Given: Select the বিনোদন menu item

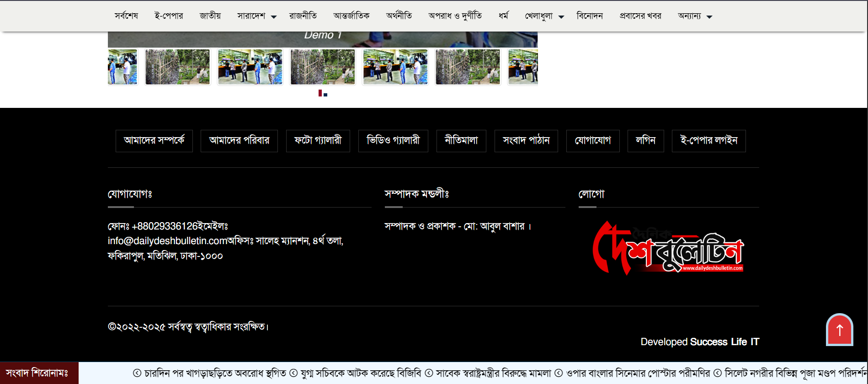Looking at the screenshot, I should (589, 16).
